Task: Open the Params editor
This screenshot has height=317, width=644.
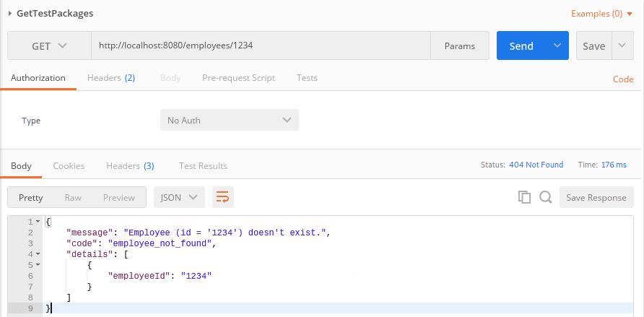Action: (x=460, y=45)
